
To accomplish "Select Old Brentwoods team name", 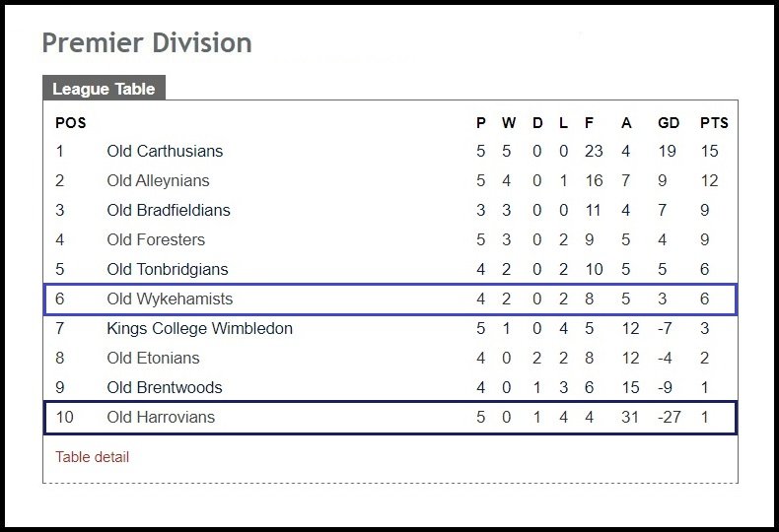I will click(164, 387).
